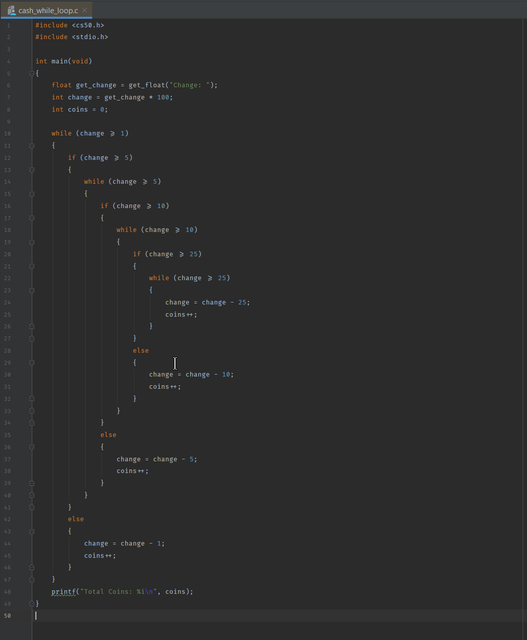Collapse the fold marker on line 15

[x=31, y=194]
